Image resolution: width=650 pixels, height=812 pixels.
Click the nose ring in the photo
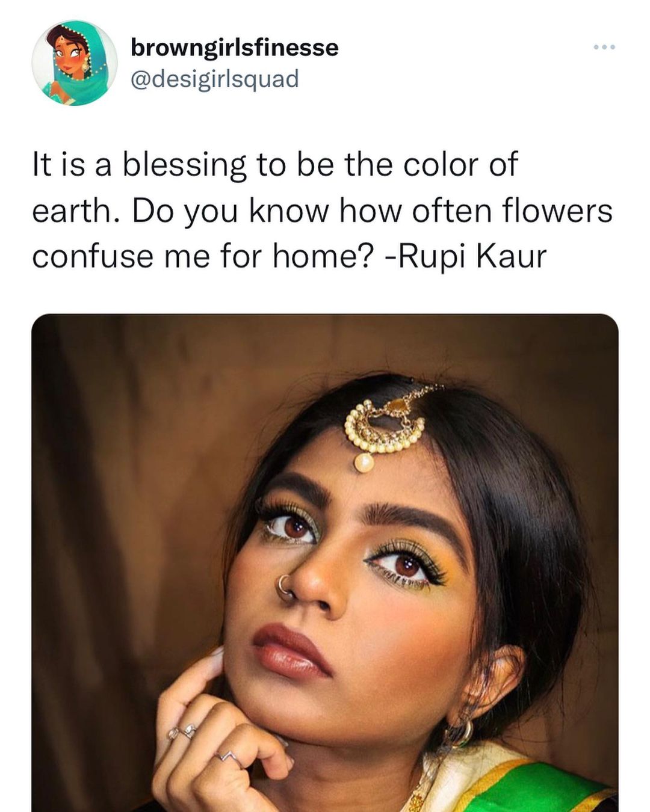(284, 588)
